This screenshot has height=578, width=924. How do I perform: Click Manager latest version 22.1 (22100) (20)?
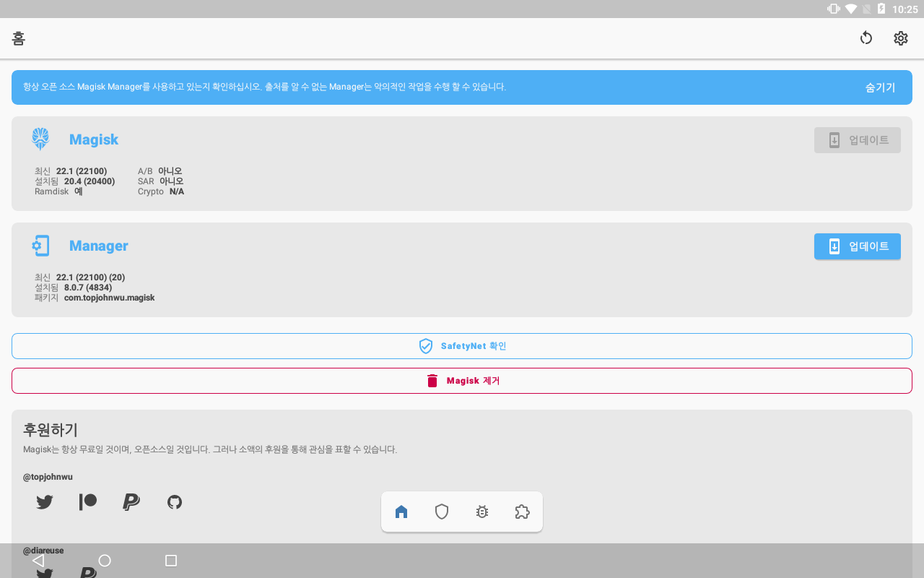point(90,277)
